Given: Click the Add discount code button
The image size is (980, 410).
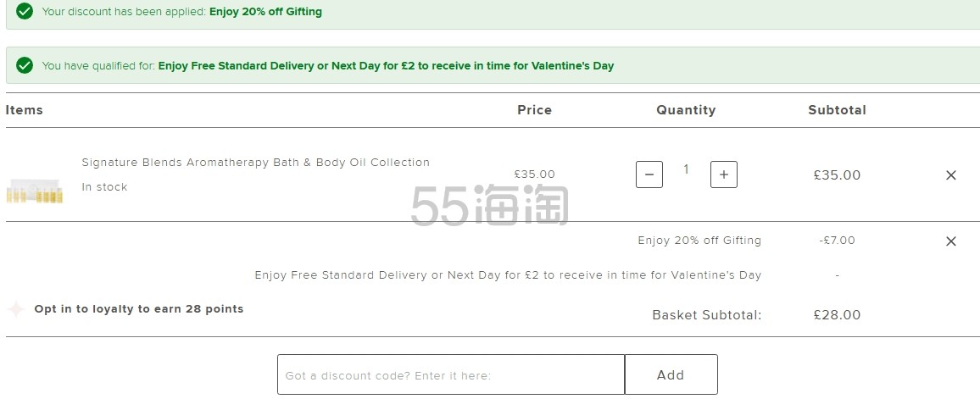Looking at the screenshot, I should [671, 374].
